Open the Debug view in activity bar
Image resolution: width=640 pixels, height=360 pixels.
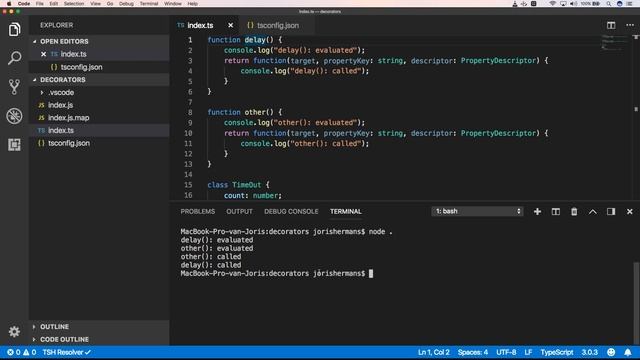tap(14, 116)
